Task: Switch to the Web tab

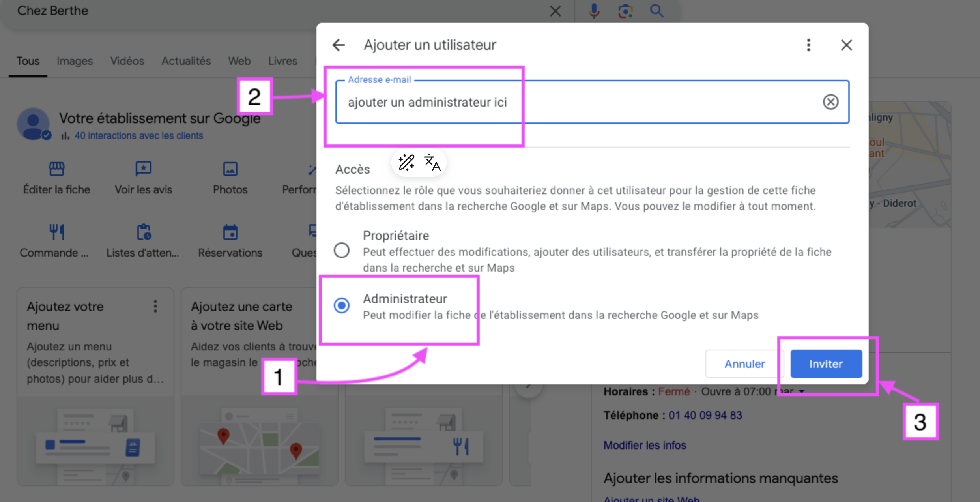Action: 239,61
